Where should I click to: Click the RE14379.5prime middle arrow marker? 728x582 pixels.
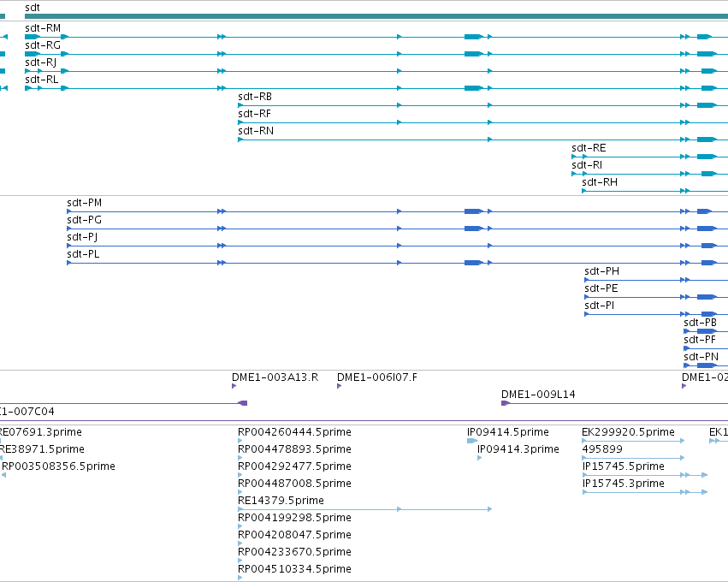coord(400,509)
